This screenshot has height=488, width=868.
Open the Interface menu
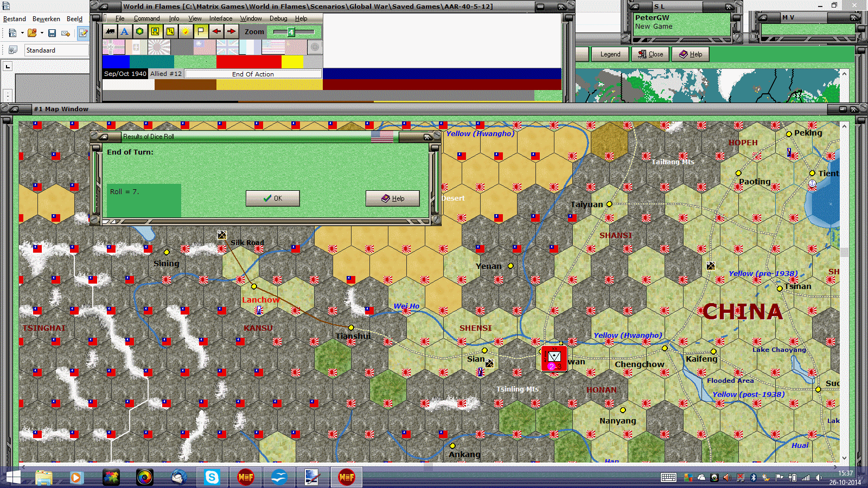click(221, 18)
